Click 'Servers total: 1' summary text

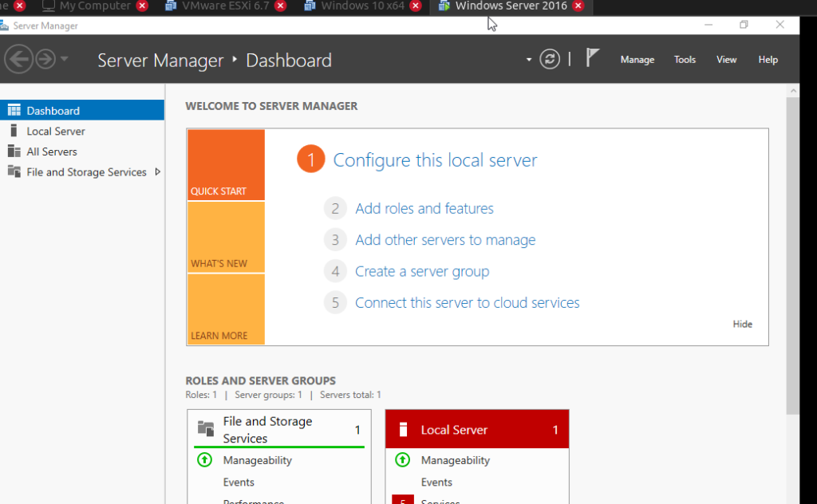[351, 395]
